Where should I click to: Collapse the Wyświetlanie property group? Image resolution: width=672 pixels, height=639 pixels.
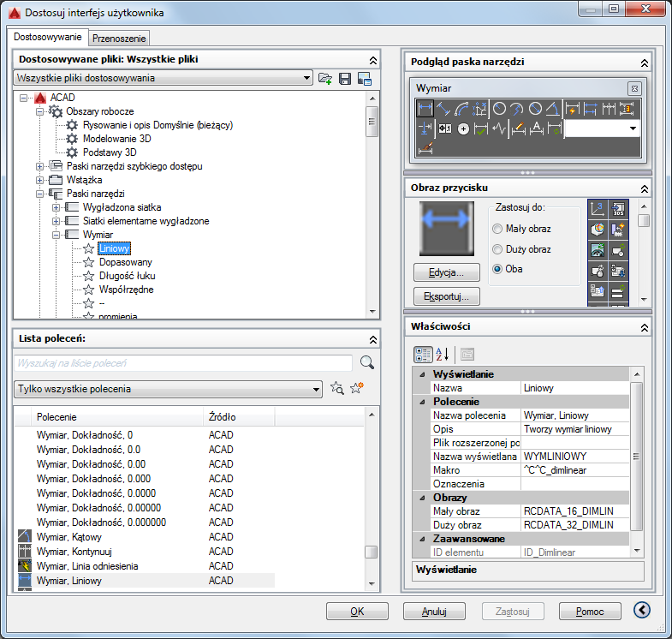point(423,374)
